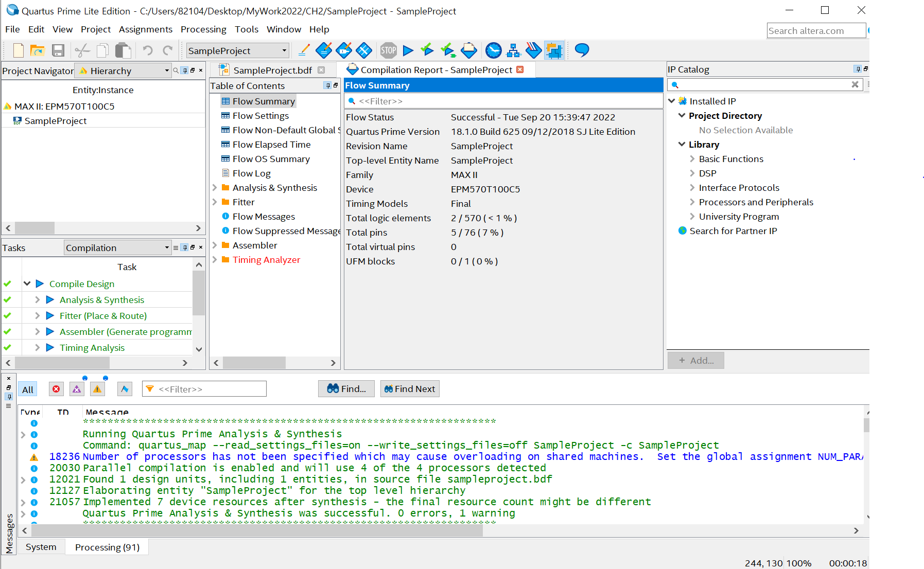Toggle the flagged messages filter

click(x=125, y=389)
